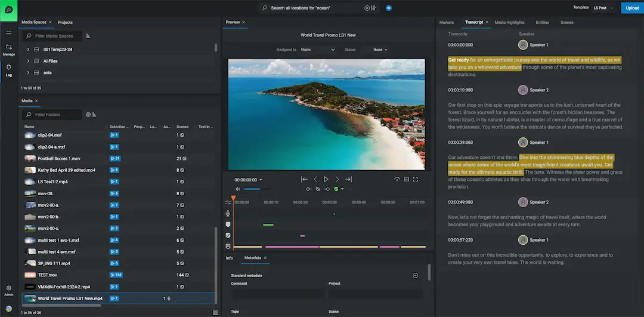Mute the preview audio speaker

pos(237,189)
